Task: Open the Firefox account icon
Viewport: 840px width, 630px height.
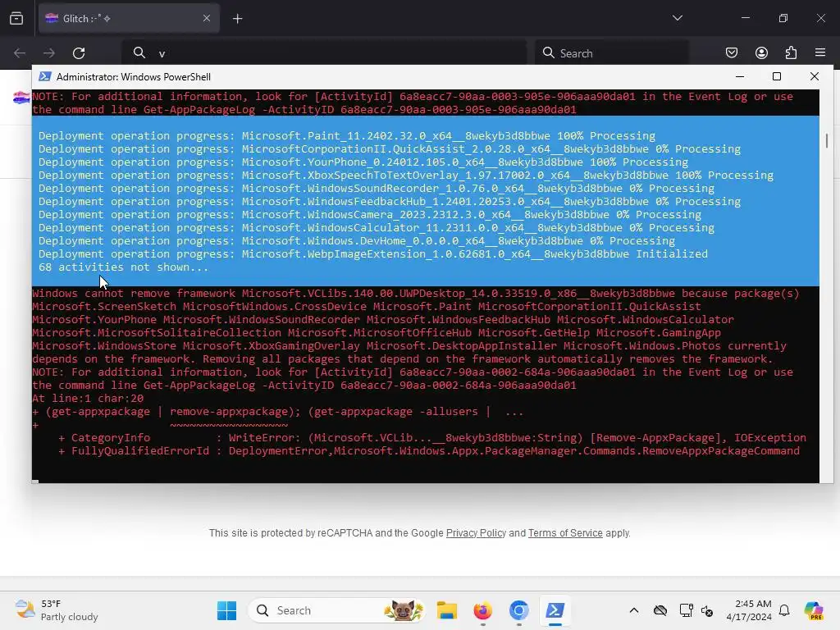Action: [x=761, y=52]
